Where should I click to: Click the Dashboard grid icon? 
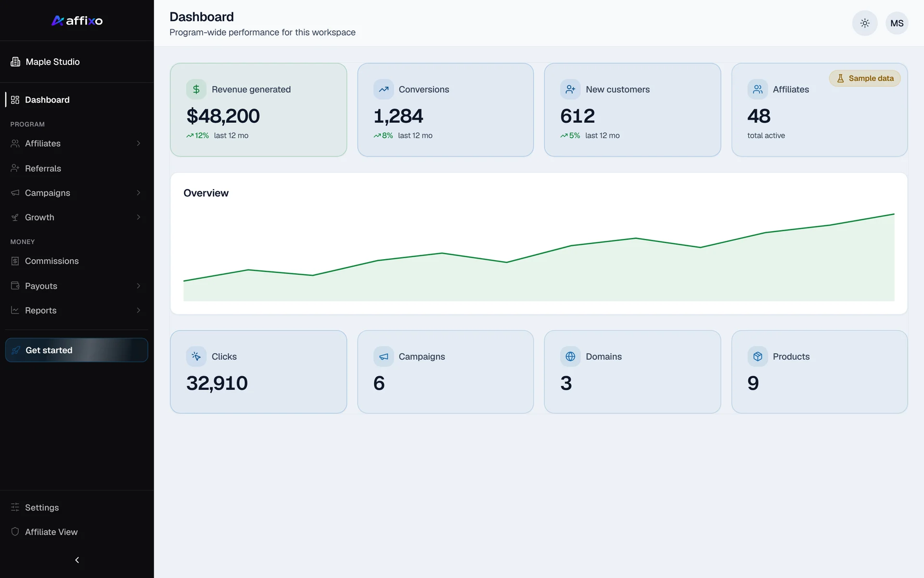pos(15,100)
